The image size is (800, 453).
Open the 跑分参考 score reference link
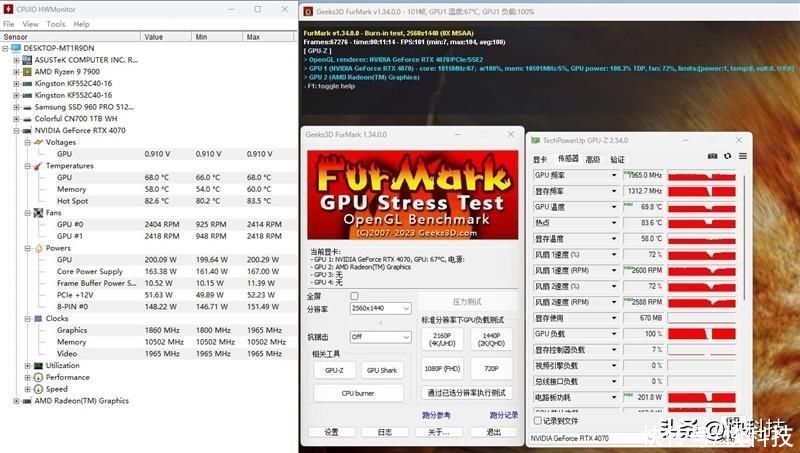click(x=436, y=415)
